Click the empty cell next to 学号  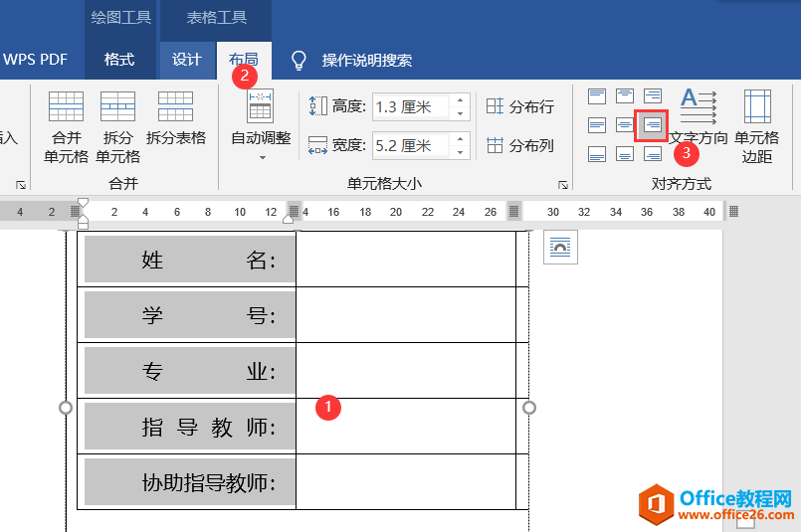pos(406,314)
